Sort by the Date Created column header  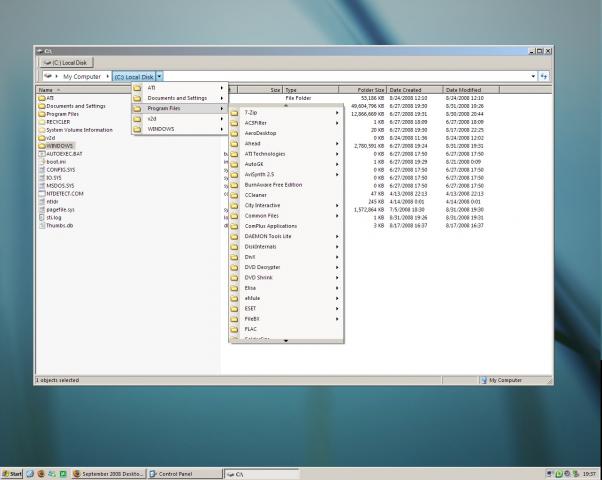(415, 90)
